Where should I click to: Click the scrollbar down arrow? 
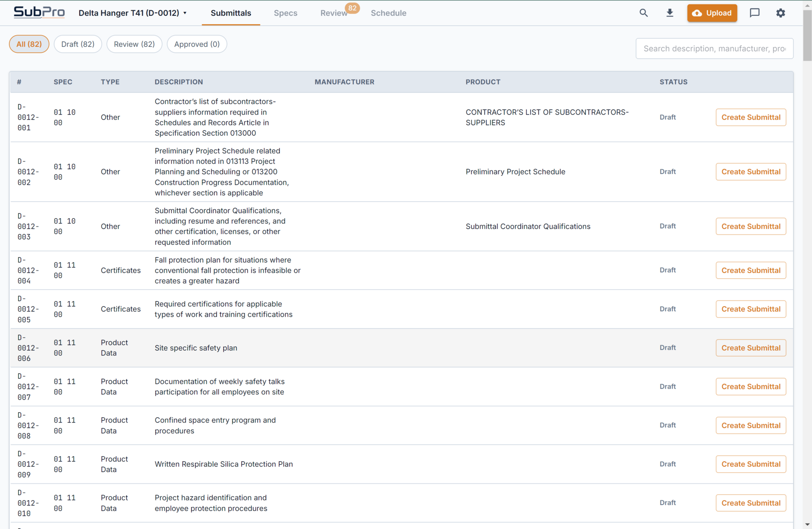click(807, 524)
